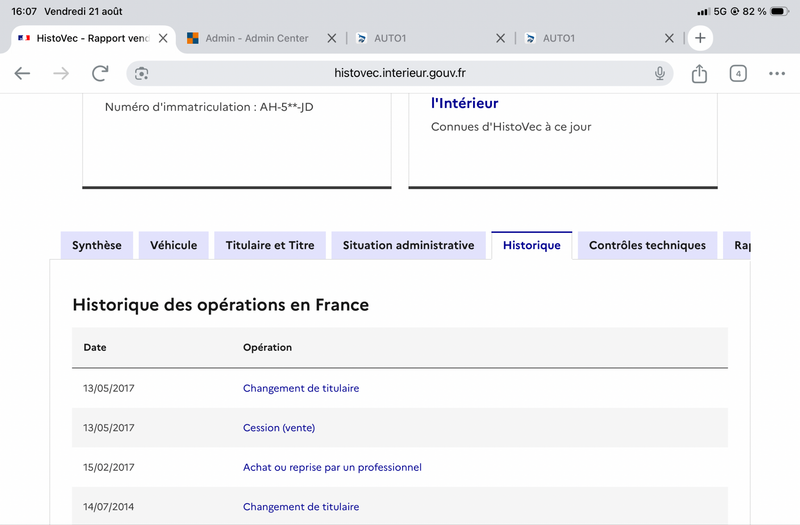
Task: Switch to the second AUTO1 browser tab
Action: (x=558, y=38)
